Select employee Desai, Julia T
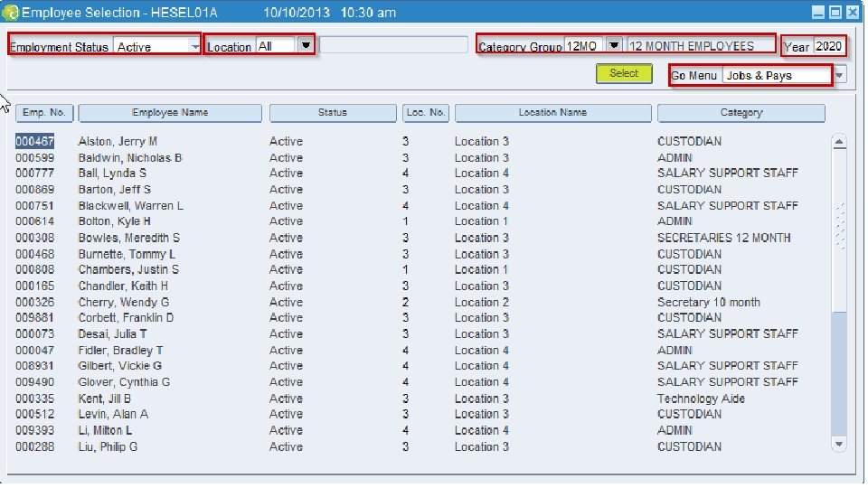Image resolution: width=868 pixels, height=488 pixels. [x=112, y=334]
